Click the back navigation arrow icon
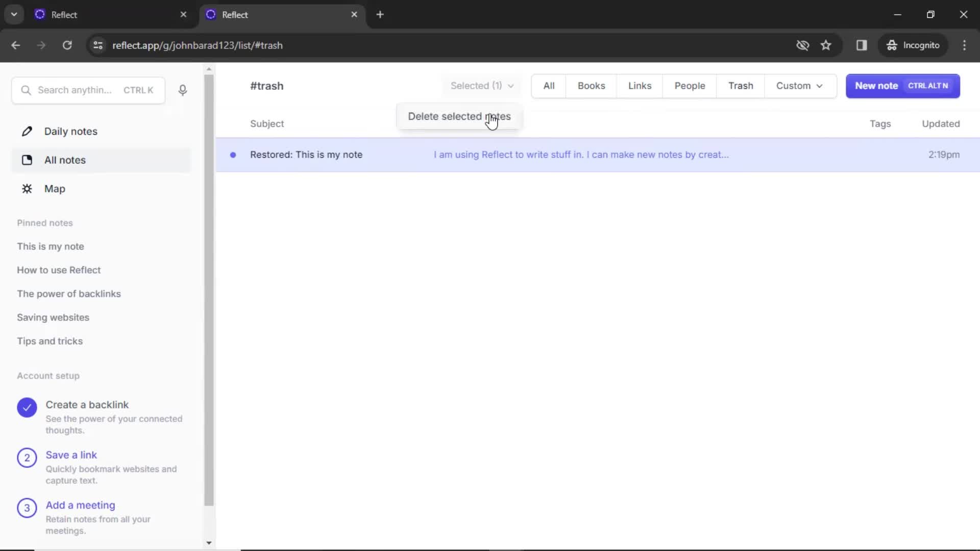This screenshot has width=980, height=551. pyautogui.click(x=15, y=45)
